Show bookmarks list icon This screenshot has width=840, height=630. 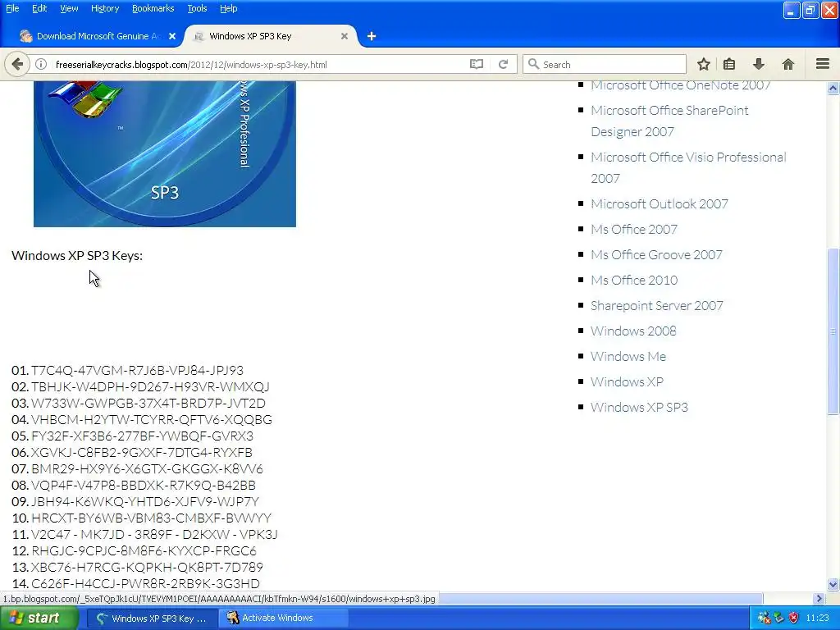click(729, 64)
